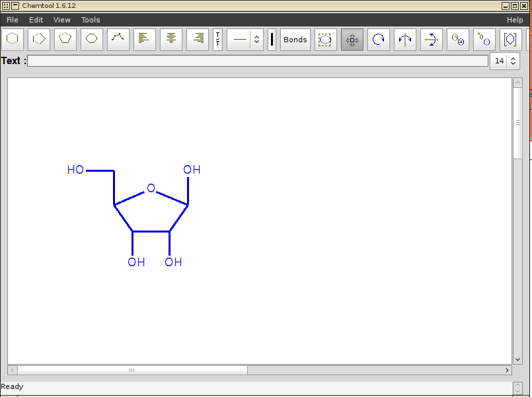This screenshot has height=397, width=532.
Task: Activate the mark/select region tool
Action: (x=325, y=40)
